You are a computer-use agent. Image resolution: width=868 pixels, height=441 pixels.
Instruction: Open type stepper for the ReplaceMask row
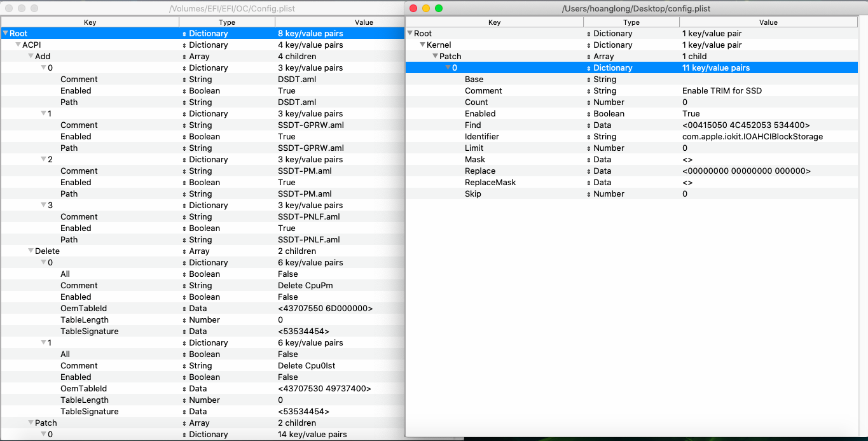[x=589, y=183]
